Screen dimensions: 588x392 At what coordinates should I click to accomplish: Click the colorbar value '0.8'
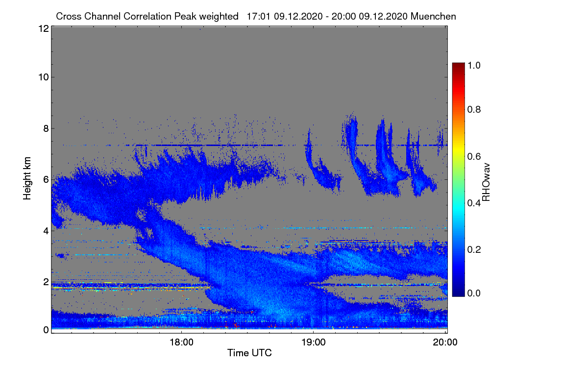(x=474, y=109)
